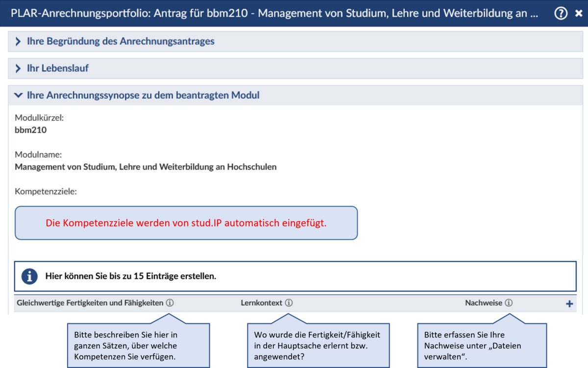
Task: Click the 'Dateien verwalten' callout note
Action: coord(481,345)
